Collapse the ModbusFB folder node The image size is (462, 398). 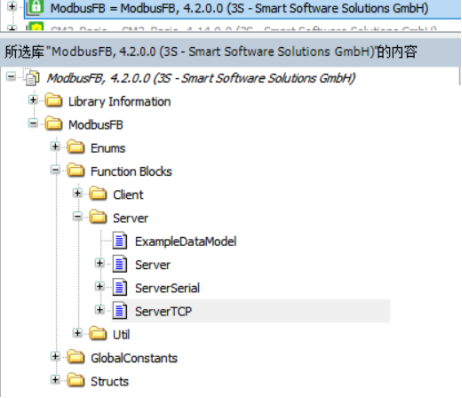tap(33, 123)
